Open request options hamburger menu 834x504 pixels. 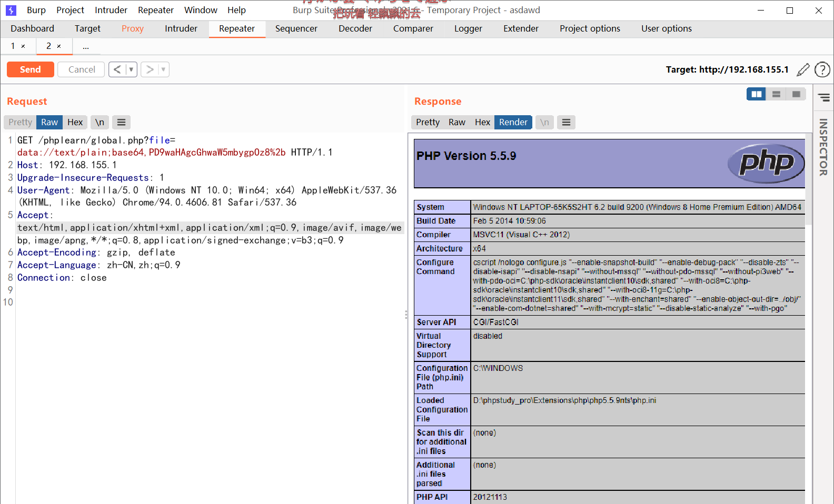[x=121, y=122]
